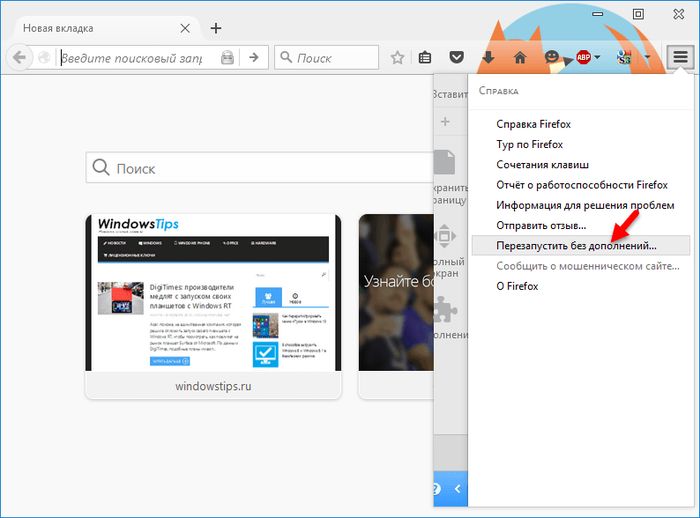Open Информация для решения проблем

[585, 205]
